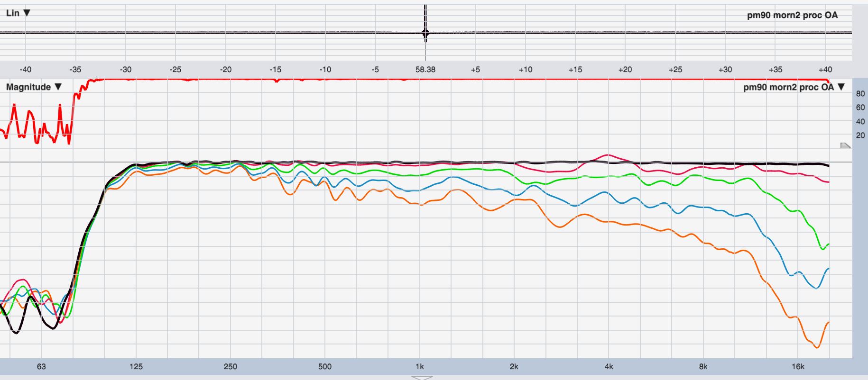This screenshot has width=868, height=380.
Task: Click the impulse peak crosshair at 58.38
Action: 425,33
